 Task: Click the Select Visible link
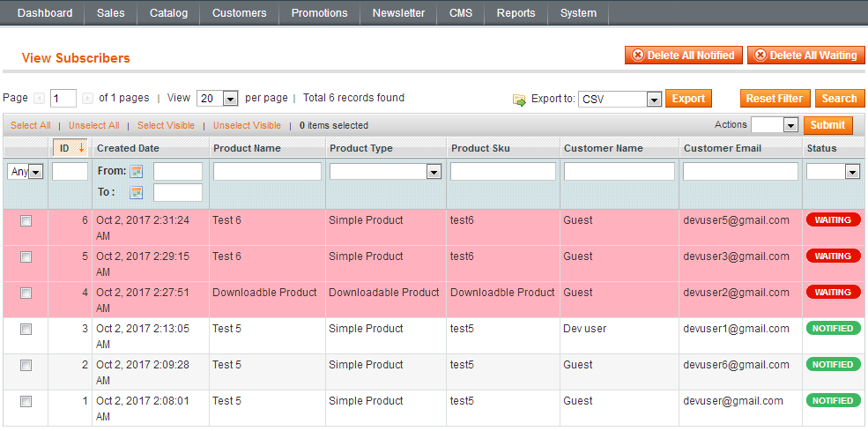click(x=166, y=125)
